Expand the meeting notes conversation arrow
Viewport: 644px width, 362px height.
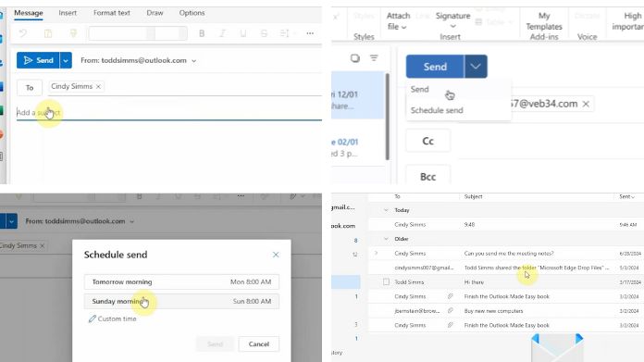tap(376, 253)
